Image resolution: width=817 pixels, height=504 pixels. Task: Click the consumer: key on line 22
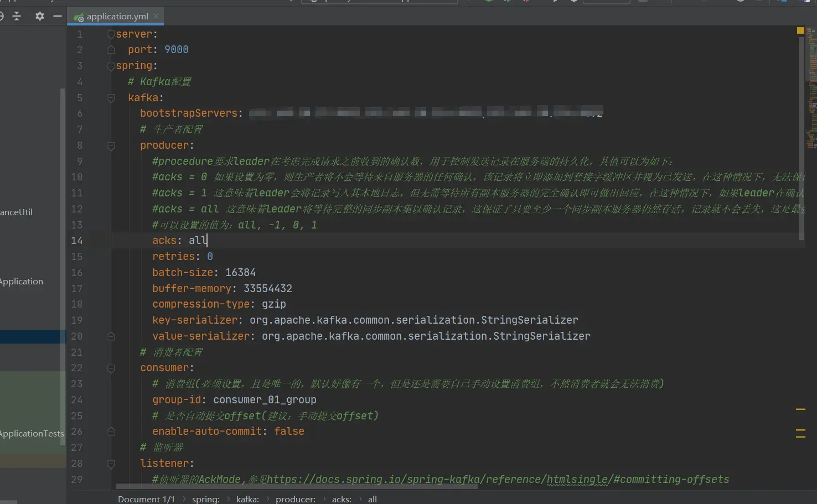167,368
